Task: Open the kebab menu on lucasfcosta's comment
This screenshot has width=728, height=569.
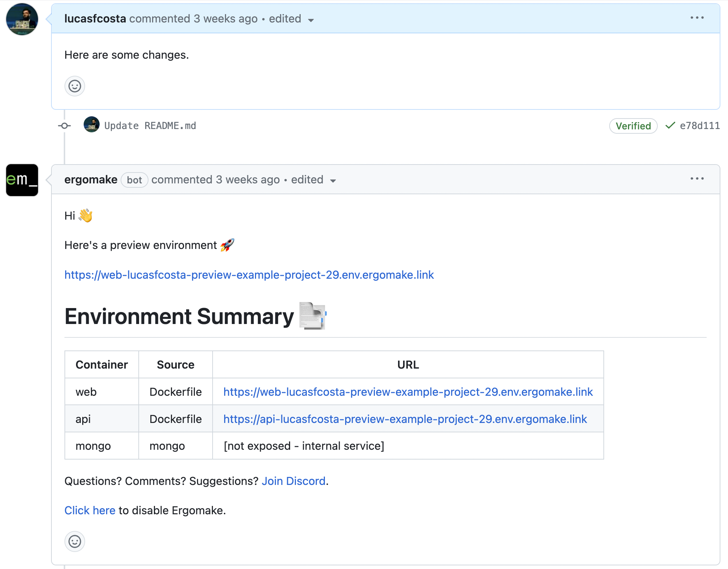Action: coord(698,17)
